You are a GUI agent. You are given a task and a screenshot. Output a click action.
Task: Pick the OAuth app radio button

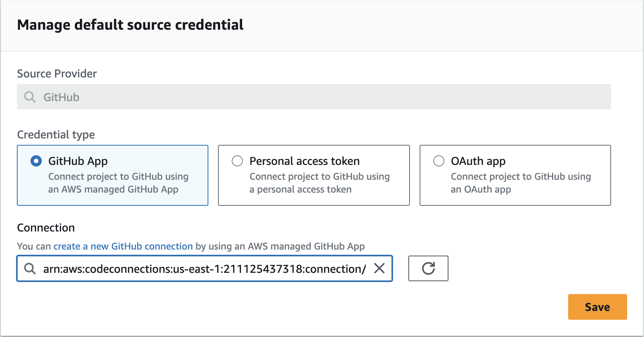[439, 161]
